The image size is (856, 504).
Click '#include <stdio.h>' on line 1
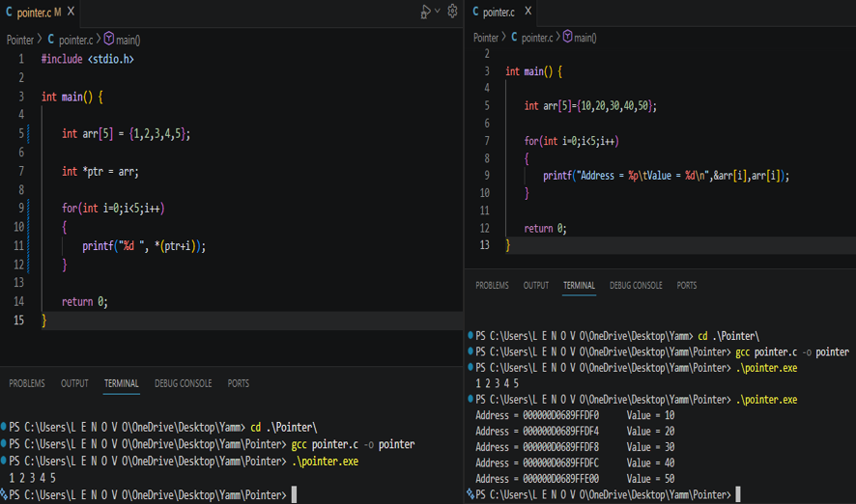coord(87,59)
